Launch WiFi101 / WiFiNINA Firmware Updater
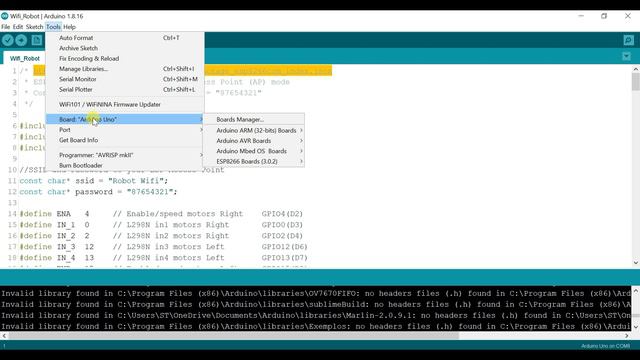The width and height of the screenshot is (640, 360). pyautogui.click(x=125, y=104)
